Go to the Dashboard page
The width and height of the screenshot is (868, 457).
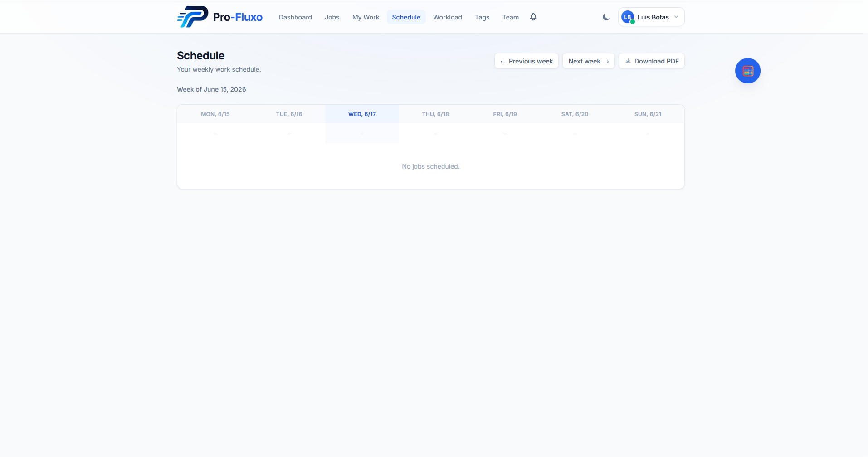click(295, 17)
